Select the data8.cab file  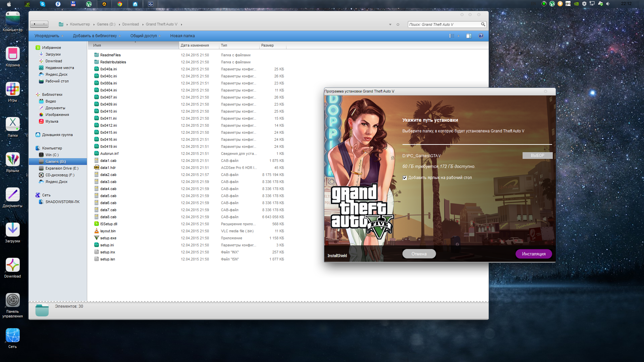(108, 217)
